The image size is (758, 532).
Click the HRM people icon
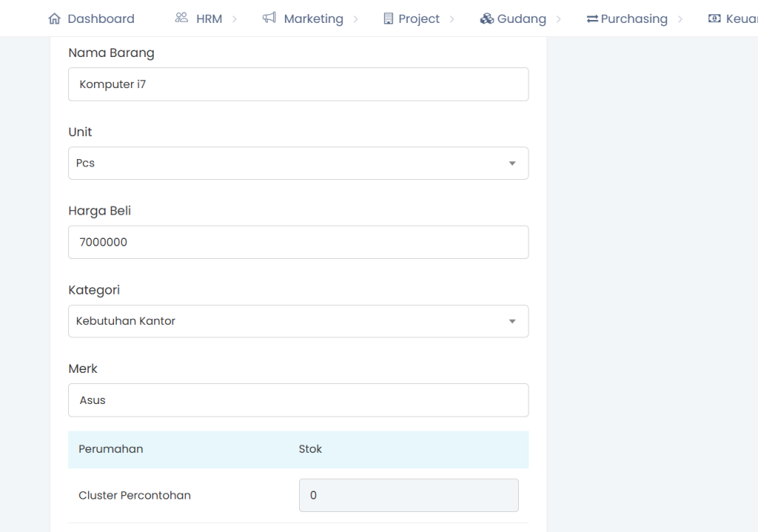click(x=181, y=18)
